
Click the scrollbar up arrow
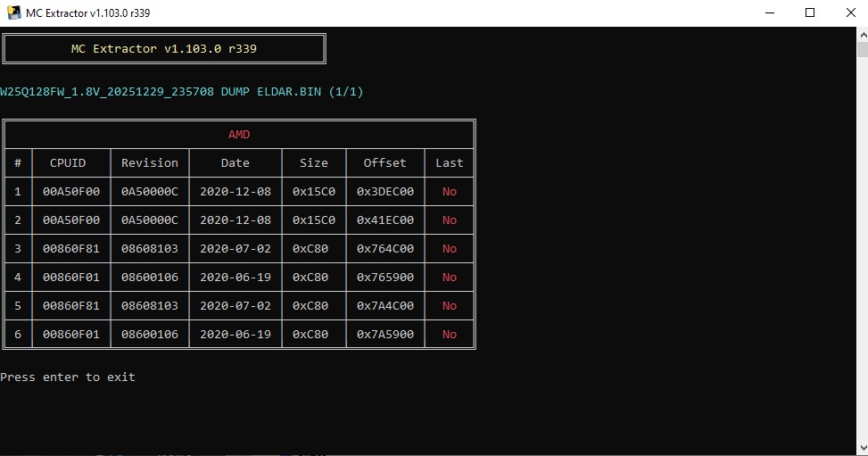coord(862,33)
